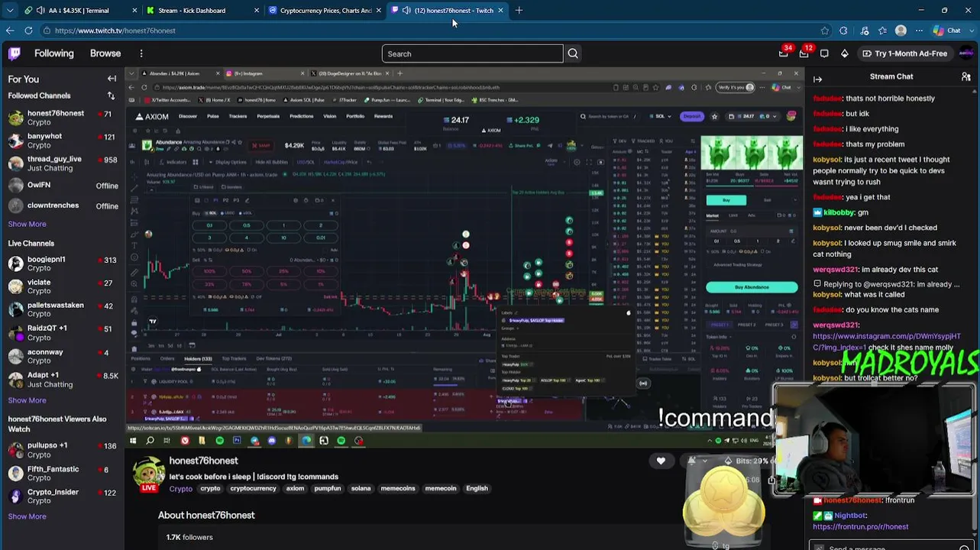980x550 pixels.
Task: Open the browser tab search dropdown
Action: (9, 11)
